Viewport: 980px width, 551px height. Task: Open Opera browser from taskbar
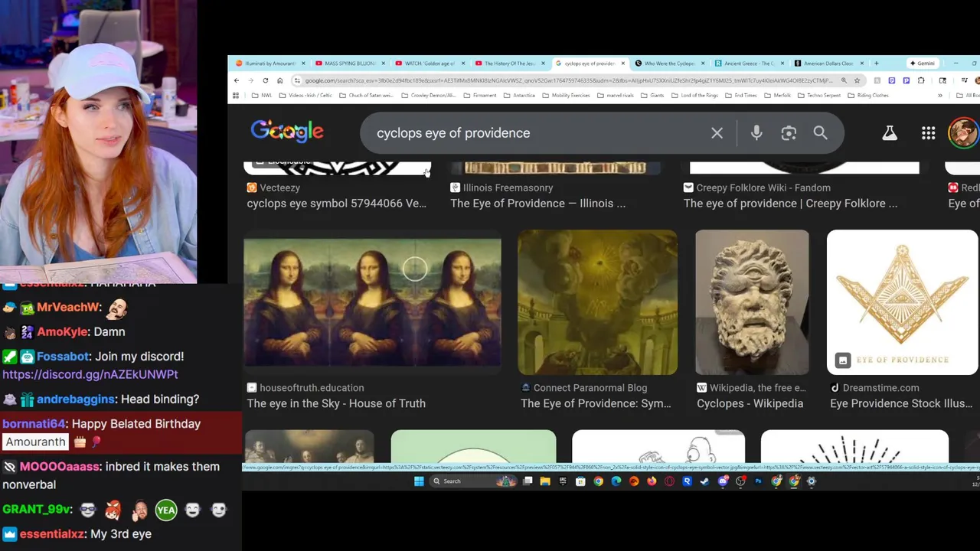[x=669, y=481]
